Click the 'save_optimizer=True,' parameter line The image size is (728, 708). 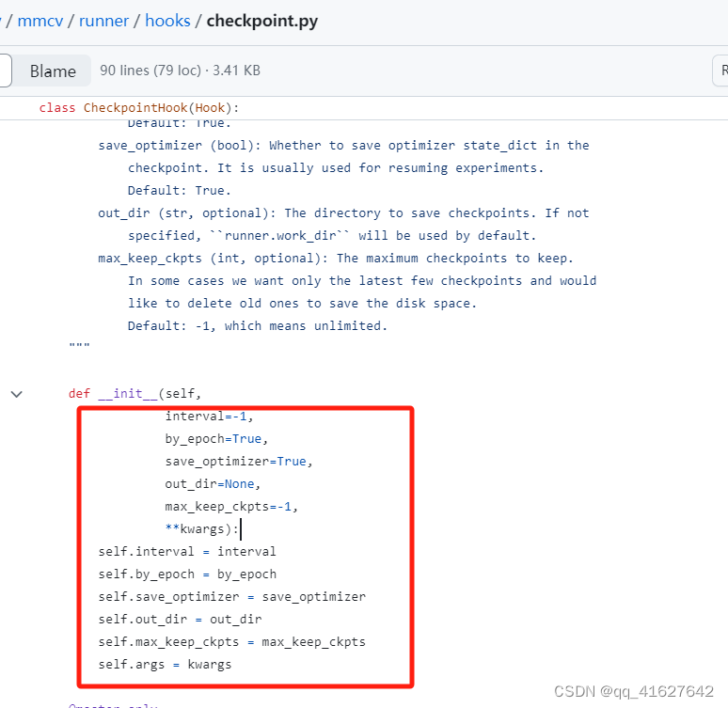click(x=239, y=461)
